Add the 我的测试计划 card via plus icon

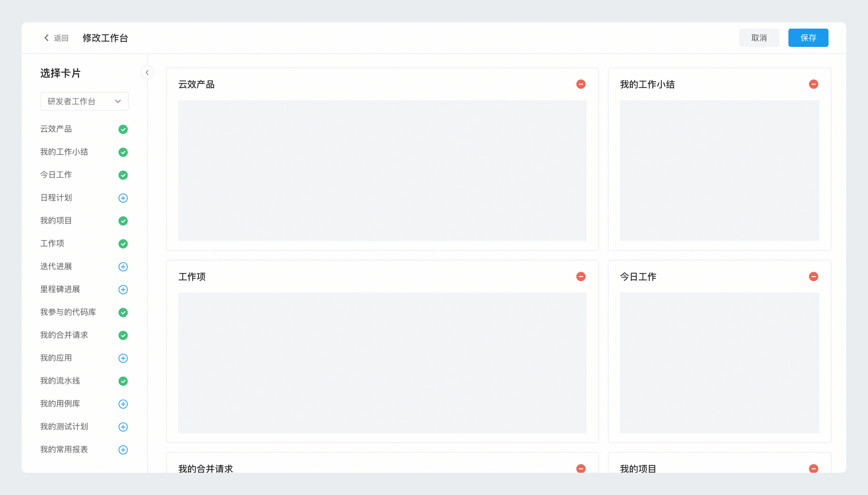pyautogui.click(x=123, y=427)
